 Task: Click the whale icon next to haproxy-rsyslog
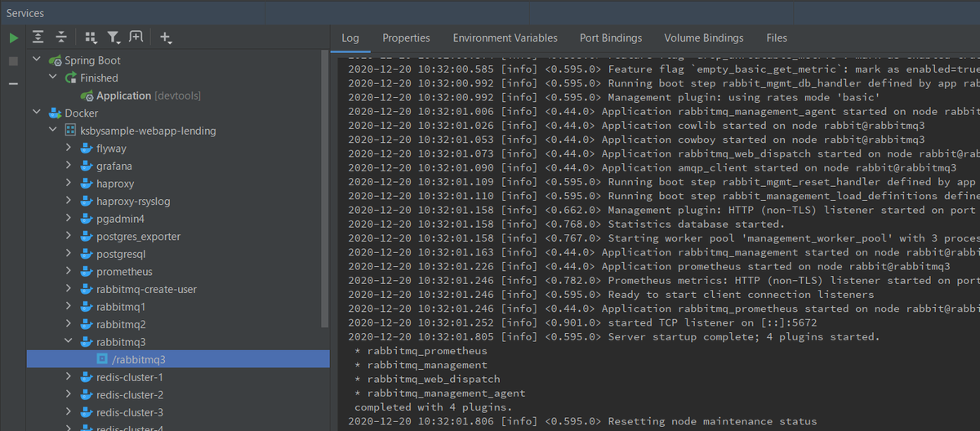click(87, 201)
